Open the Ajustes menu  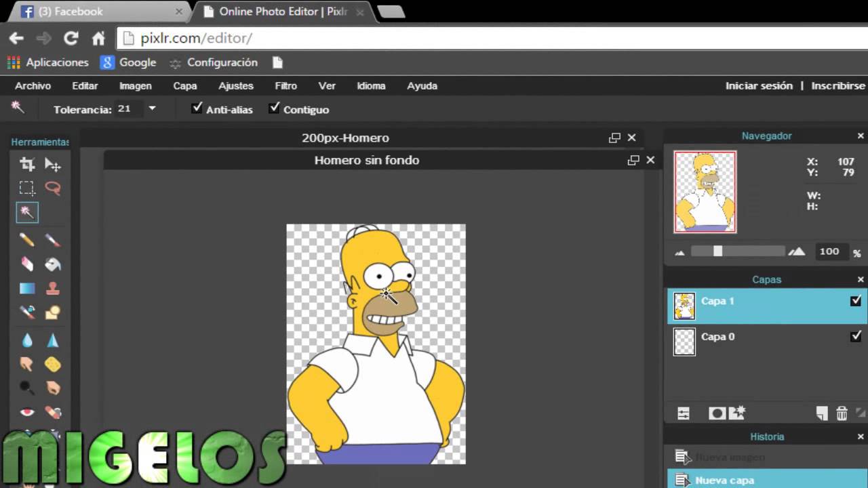pos(236,85)
